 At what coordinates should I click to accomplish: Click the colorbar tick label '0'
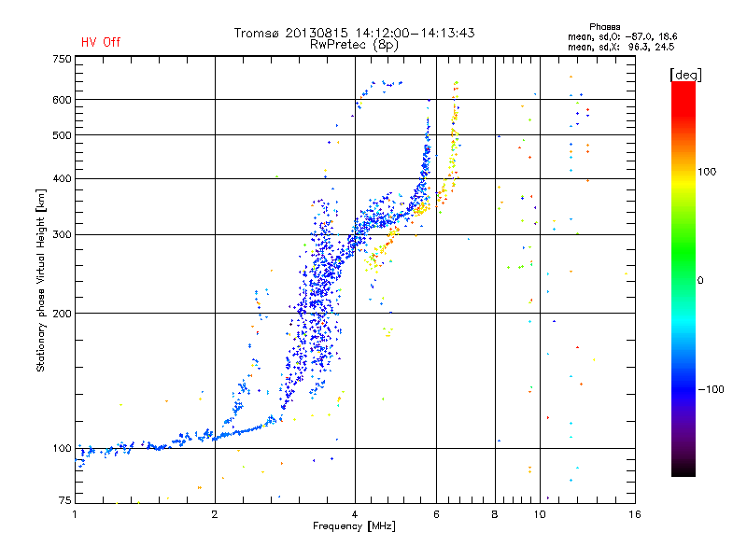700,280
